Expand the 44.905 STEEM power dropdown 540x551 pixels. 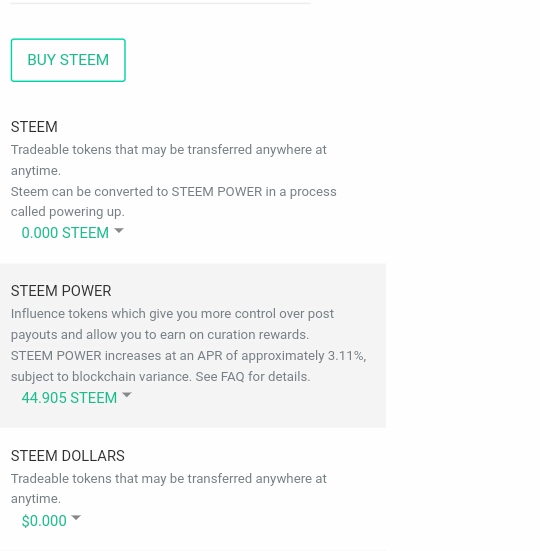point(76,397)
